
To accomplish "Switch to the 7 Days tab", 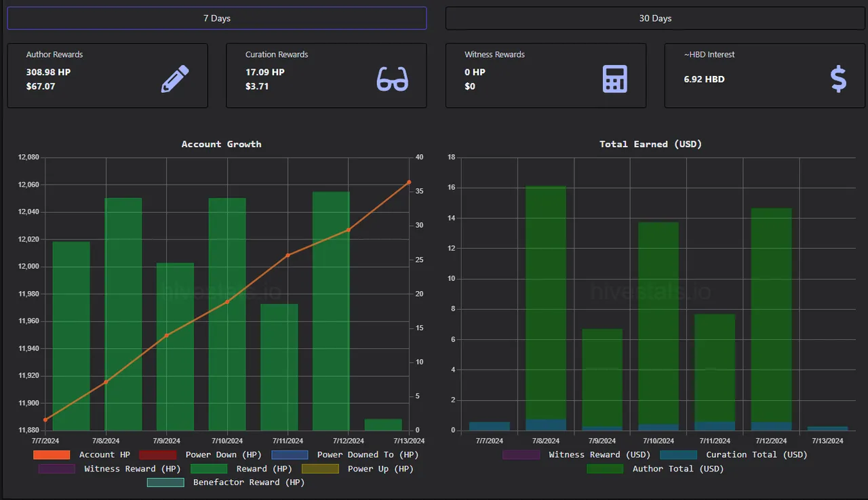I will coord(217,18).
